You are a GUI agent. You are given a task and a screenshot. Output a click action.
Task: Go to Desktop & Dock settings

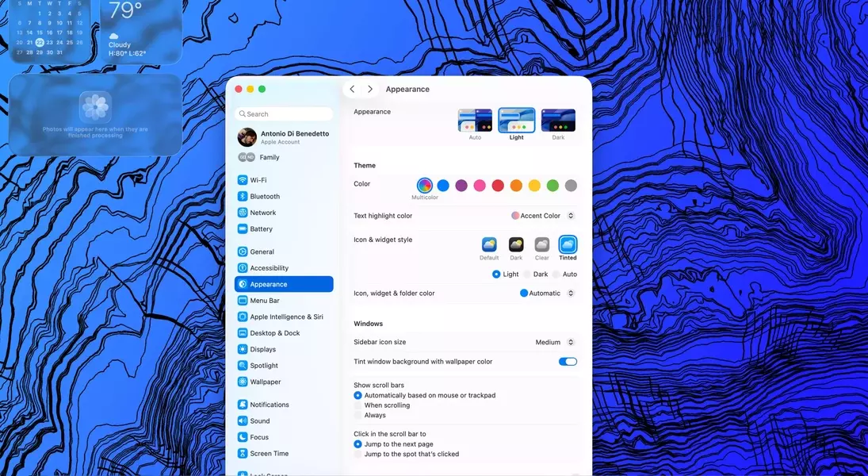click(x=274, y=333)
